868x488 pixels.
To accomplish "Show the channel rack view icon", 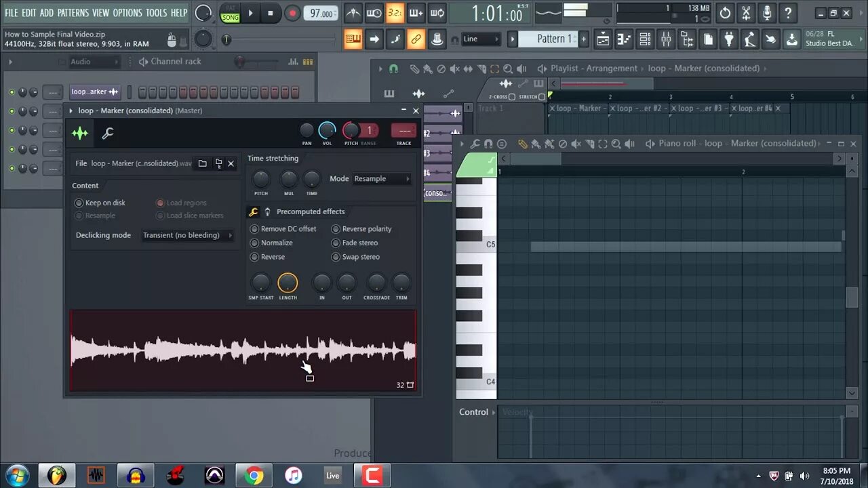I will point(645,39).
